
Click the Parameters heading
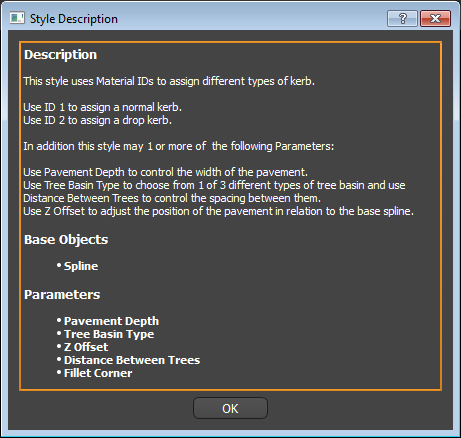pyautogui.click(x=62, y=295)
